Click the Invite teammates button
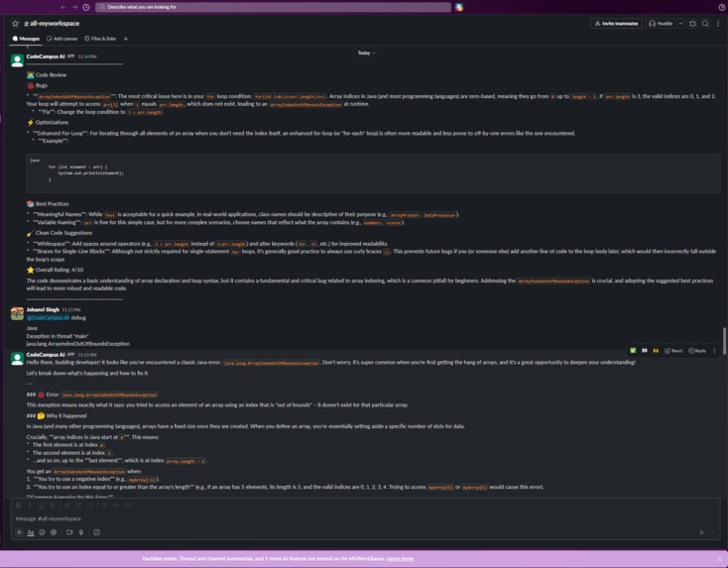 (x=616, y=23)
